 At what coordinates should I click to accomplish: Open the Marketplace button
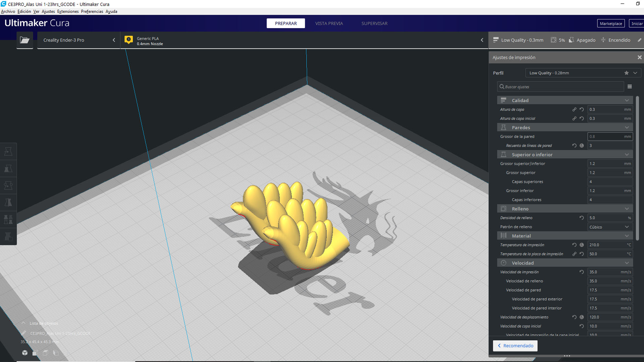click(610, 23)
